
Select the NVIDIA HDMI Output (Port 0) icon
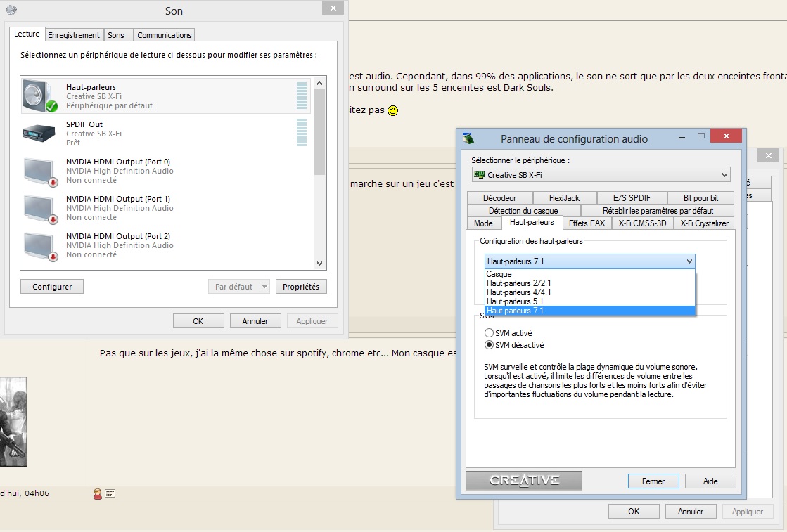click(x=40, y=171)
